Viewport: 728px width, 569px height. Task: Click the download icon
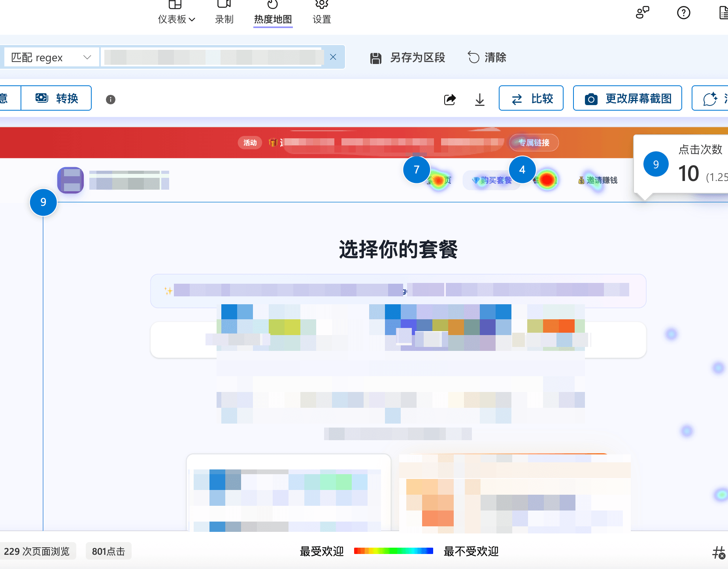point(479,99)
